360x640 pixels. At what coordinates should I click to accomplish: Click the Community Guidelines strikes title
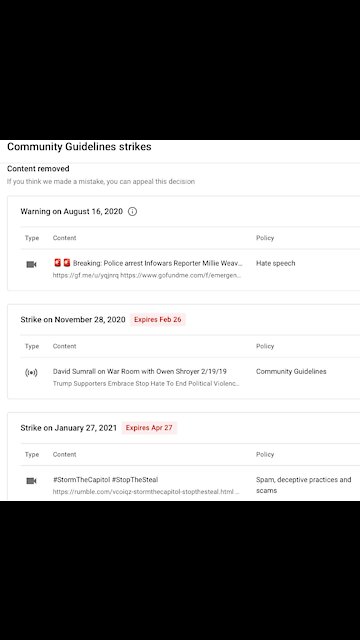(79, 147)
